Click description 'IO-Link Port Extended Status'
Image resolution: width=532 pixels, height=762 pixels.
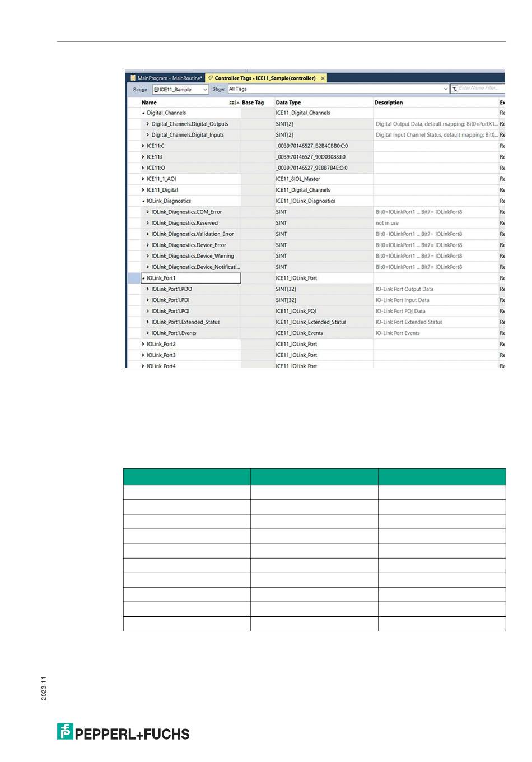click(x=409, y=322)
